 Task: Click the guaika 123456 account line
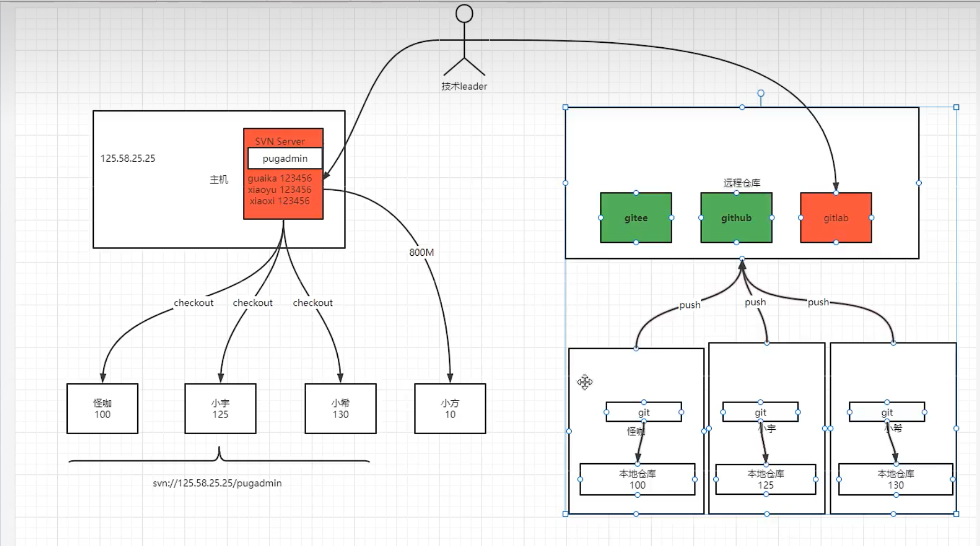click(279, 178)
